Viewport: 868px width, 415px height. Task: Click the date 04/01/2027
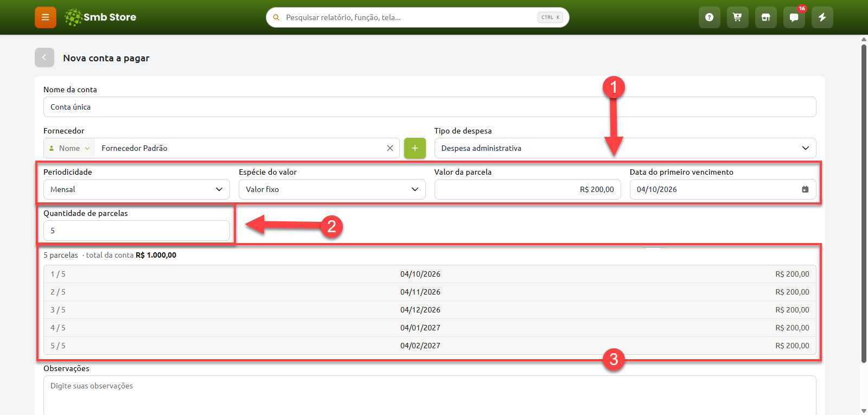point(420,328)
